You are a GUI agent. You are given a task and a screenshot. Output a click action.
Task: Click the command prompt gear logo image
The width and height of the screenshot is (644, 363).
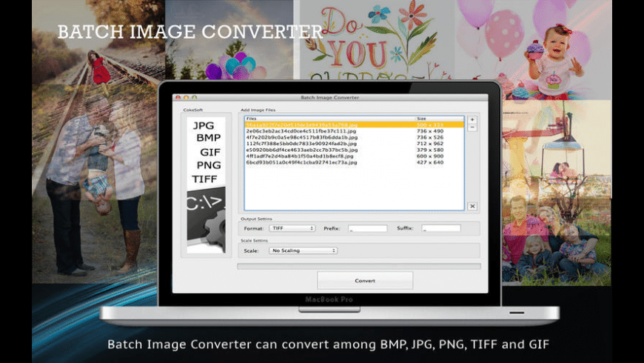click(207, 220)
